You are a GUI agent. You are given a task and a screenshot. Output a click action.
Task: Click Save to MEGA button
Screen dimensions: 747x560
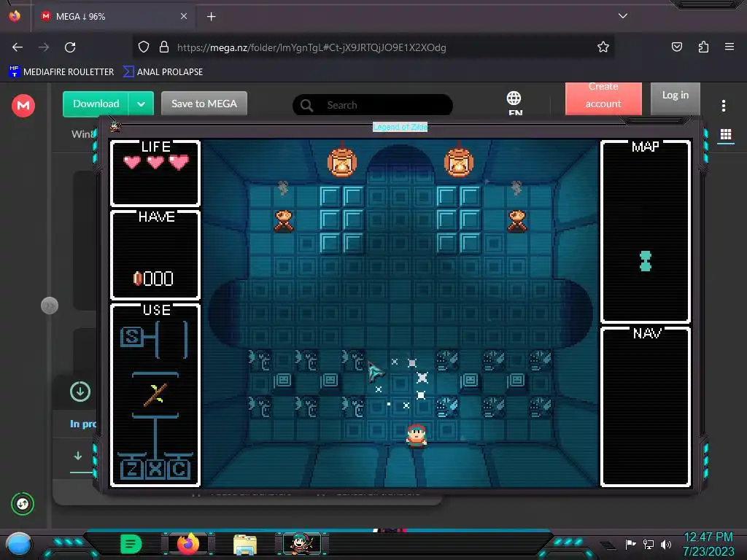204,104
